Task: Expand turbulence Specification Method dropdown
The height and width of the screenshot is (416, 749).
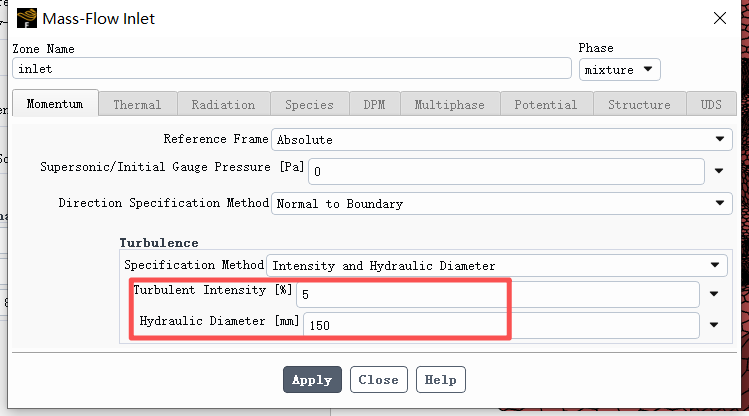Action: point(497,266)
